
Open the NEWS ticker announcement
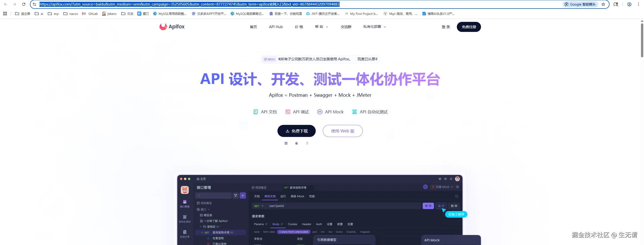click(320, 59)
